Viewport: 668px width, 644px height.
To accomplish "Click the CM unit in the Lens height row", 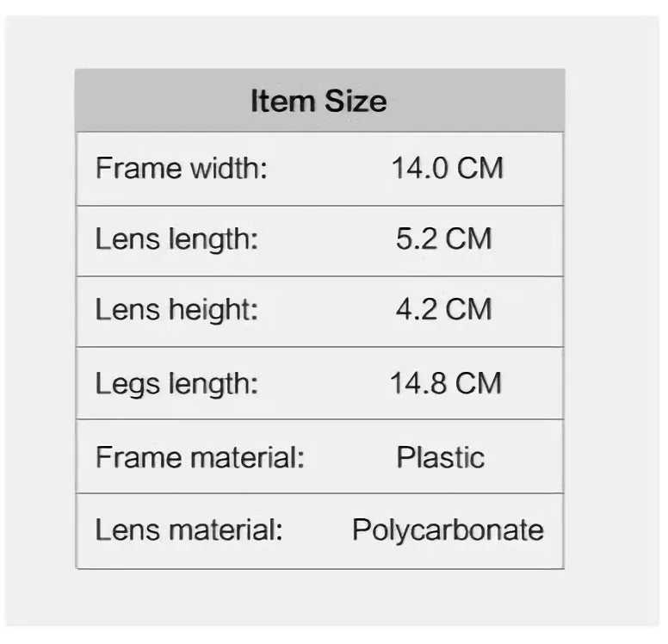I will (469, 310).
